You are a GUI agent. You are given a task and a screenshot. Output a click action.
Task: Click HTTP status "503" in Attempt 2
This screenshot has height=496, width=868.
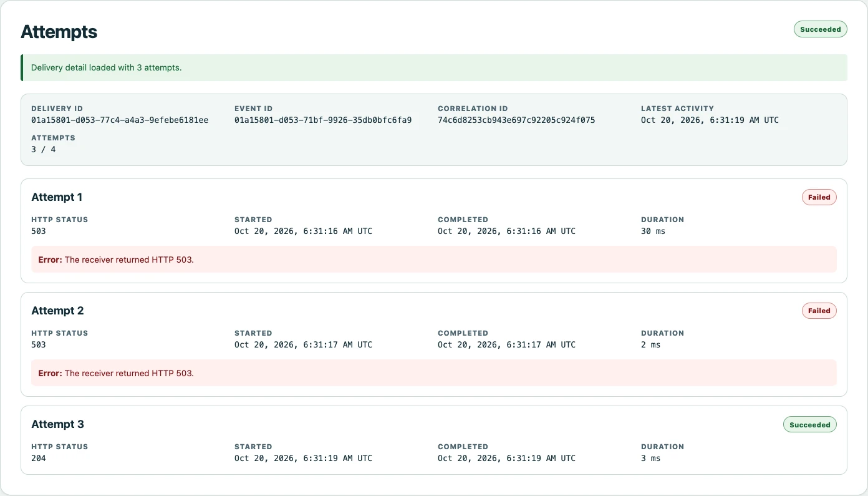tap(39, 344)
